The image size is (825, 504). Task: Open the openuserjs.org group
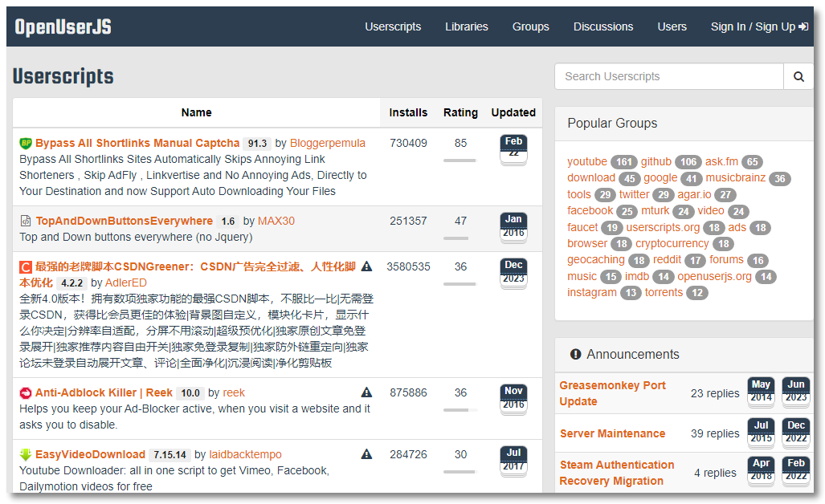714,276
